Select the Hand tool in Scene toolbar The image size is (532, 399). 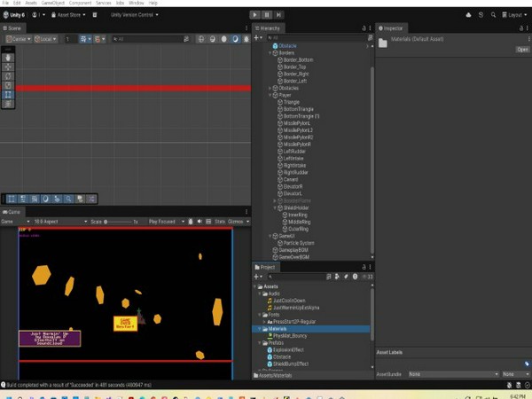pyautogui.click(x=8, y=57)
